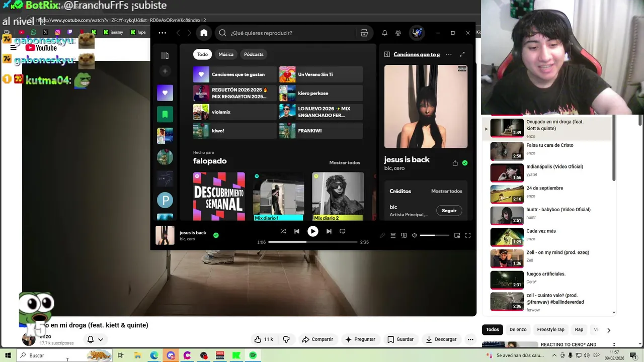Go to Spotify Home
The height and width of the screenshot is (362, 644).
[204, 33]
